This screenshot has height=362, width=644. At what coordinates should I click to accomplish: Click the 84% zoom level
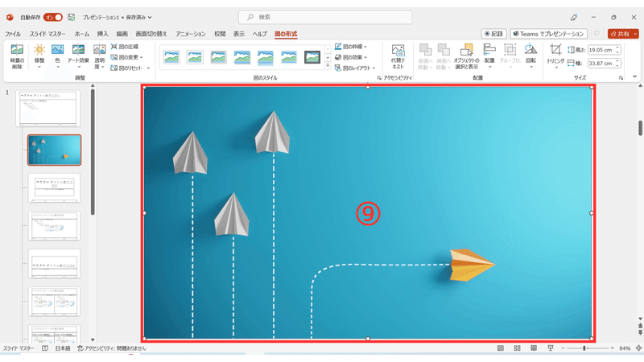pos(625,348)
